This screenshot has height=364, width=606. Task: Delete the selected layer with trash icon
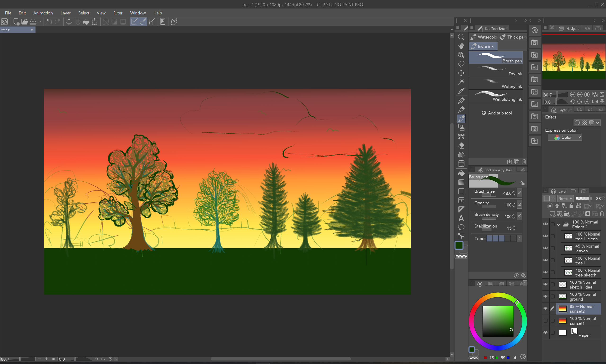point(602,214)
